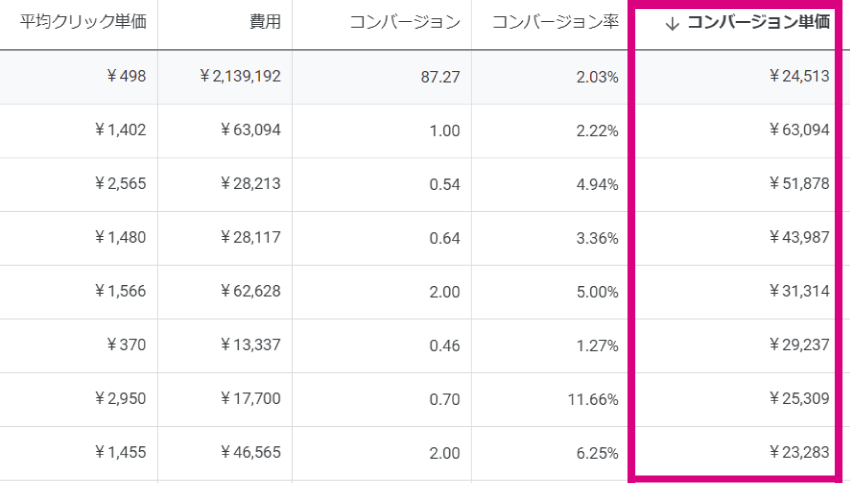850x483 pixels.
Task: Select the 11.66% conversion rate cell
Action: coord(593,400)
